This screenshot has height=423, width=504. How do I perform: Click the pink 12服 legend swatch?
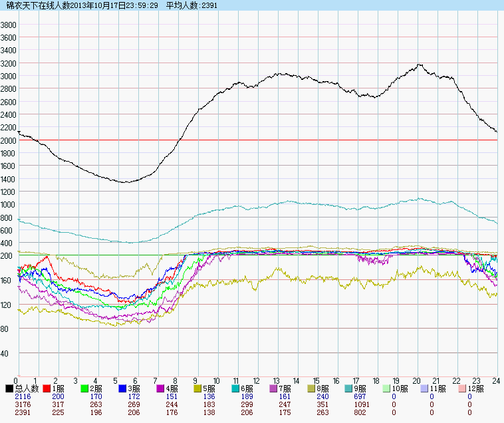(464, 388)
